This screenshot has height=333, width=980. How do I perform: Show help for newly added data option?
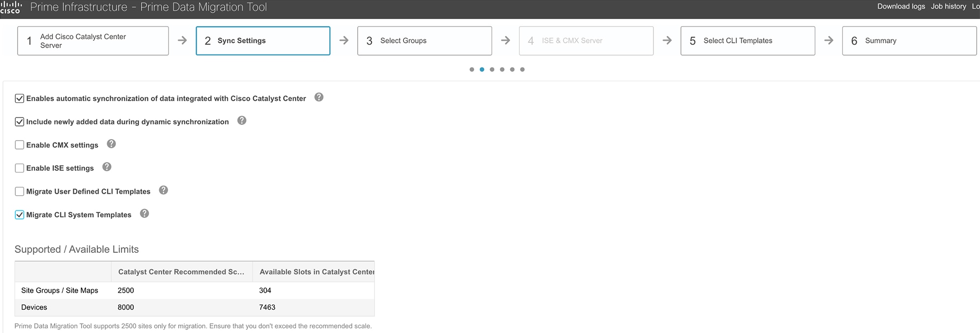242,121
